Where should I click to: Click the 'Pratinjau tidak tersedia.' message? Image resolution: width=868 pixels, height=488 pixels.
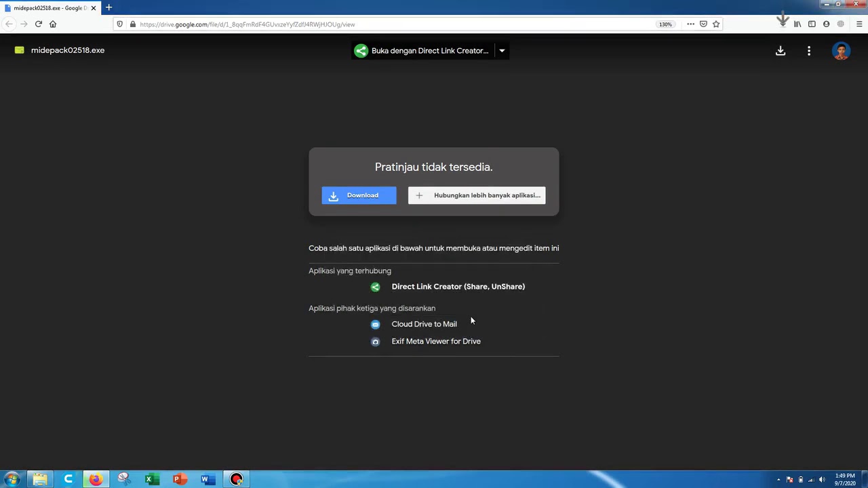coord(434,167)
